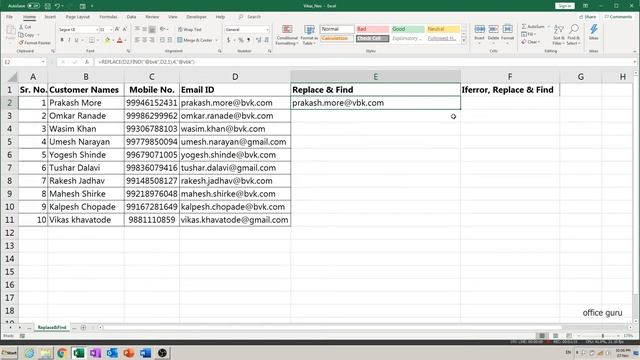Open the File tab
640x360 pixels.
9,17
